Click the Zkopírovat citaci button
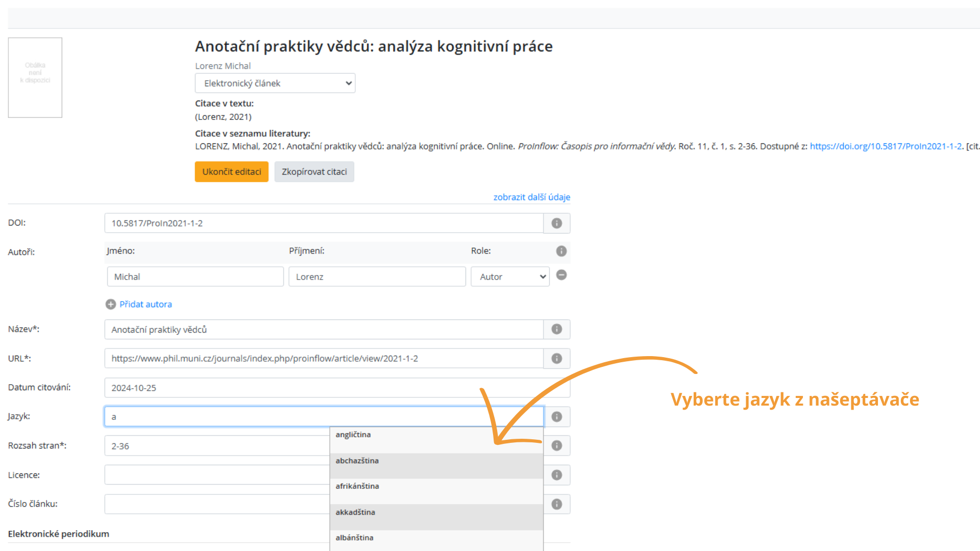This screenshot has width=980, height=551. 314,172
